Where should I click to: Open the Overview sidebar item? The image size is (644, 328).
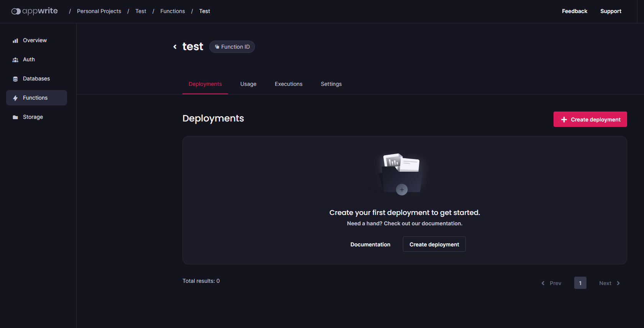point(36,40)
